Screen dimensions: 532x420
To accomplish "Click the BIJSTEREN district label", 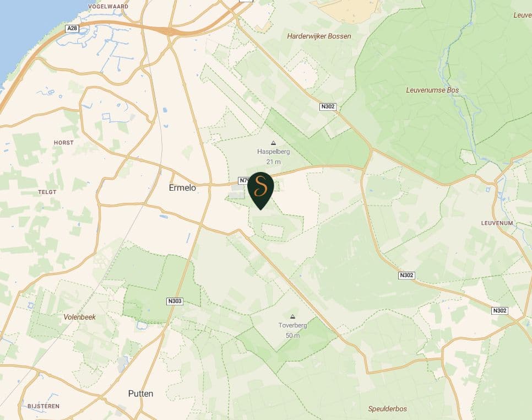I will pos(44,406).
